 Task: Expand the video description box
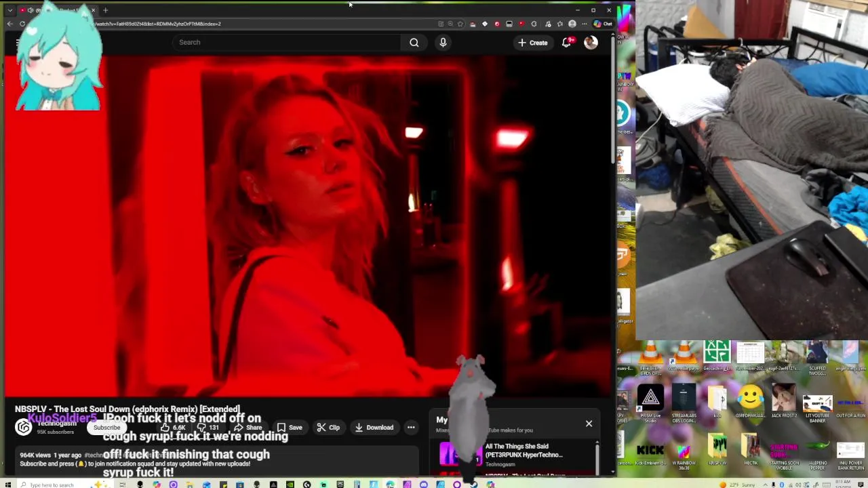tap(217, 461)
